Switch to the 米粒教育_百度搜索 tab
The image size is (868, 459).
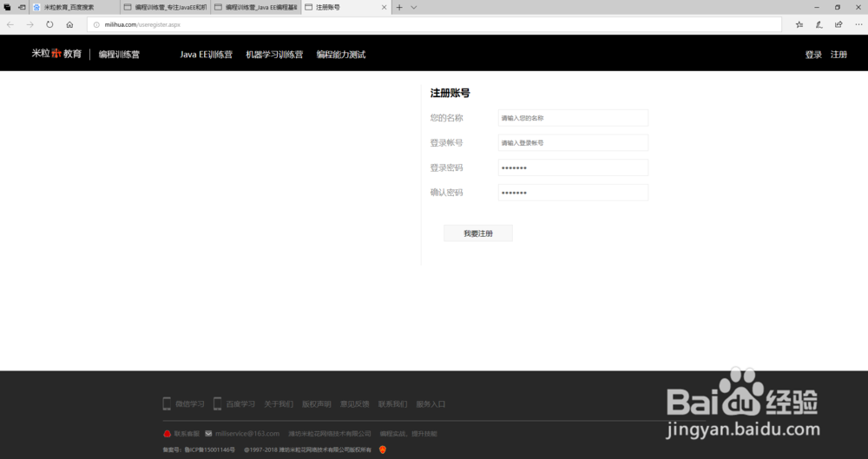75,7
